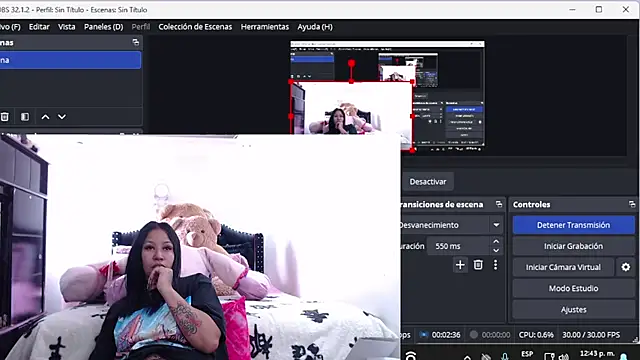
Task: Open the Archivo (F) menu
Action: (x=10, y=27)
